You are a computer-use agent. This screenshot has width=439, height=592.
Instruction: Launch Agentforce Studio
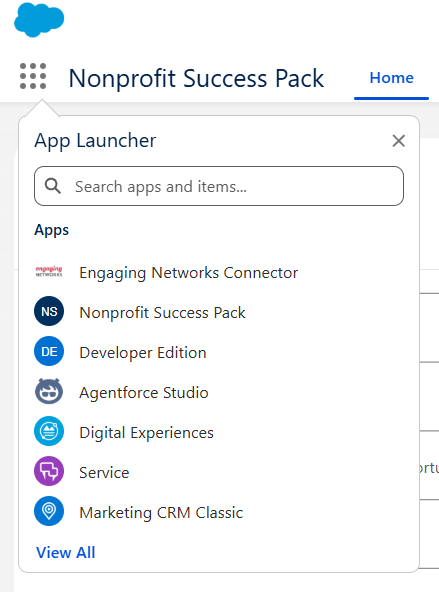click(144, 393)
